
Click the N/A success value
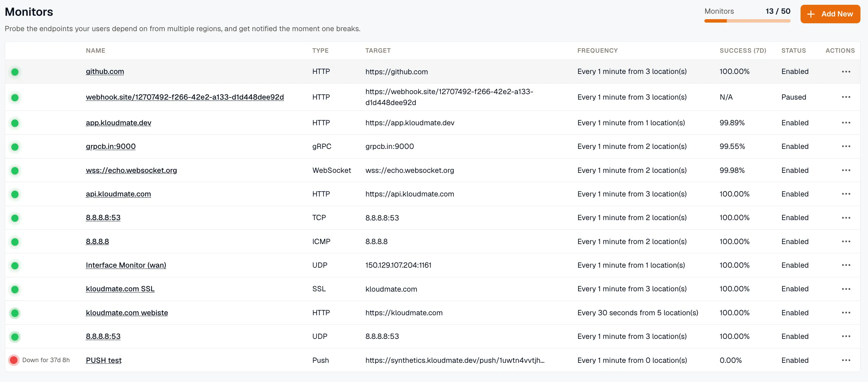pos(726,97)
